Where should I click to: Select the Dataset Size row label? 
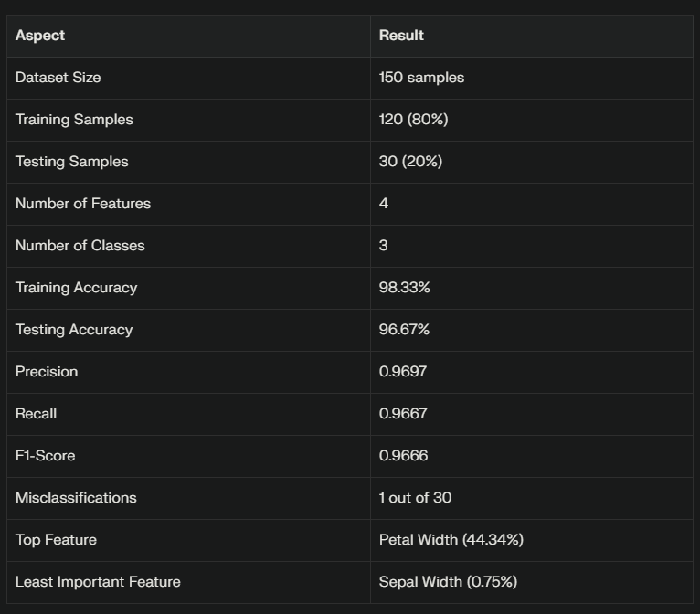pos(58,77)
